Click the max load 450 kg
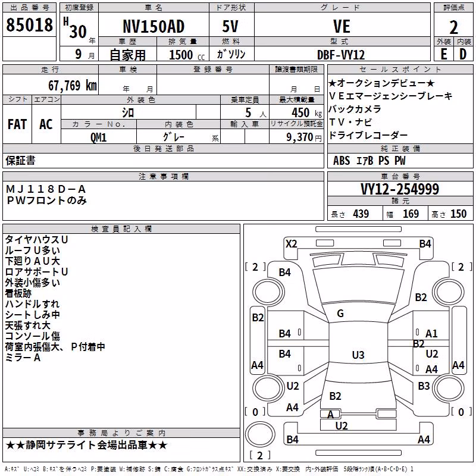 306,113
